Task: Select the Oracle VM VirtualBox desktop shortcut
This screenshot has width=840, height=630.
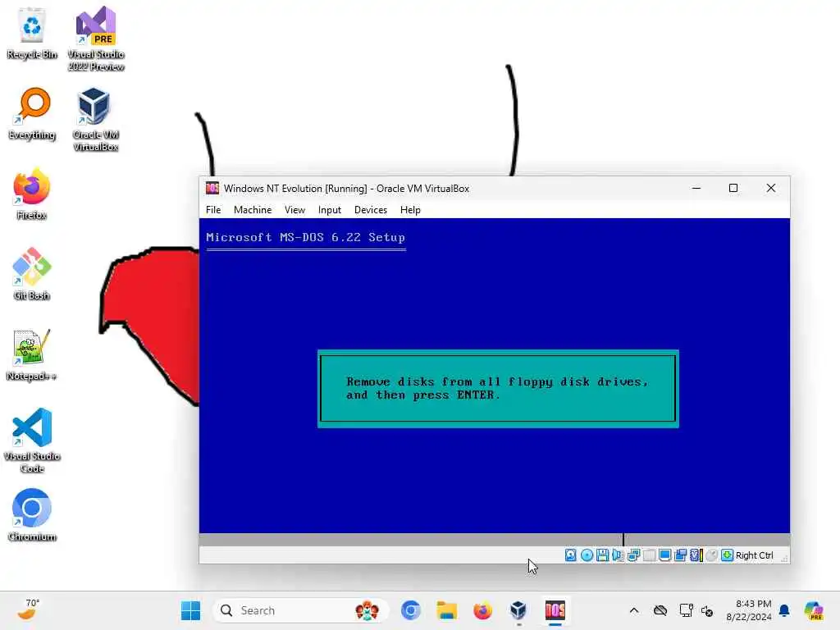Action: pyautogui.click(x=95, y=120)
